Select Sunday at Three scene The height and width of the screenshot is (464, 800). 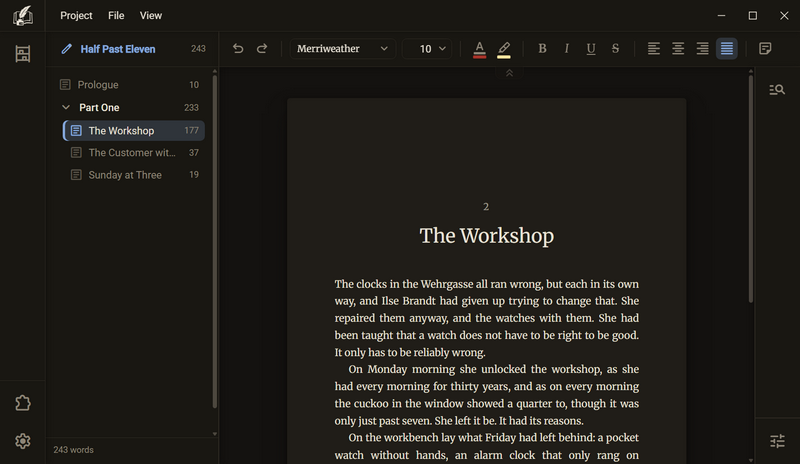(x=134, y=175)
